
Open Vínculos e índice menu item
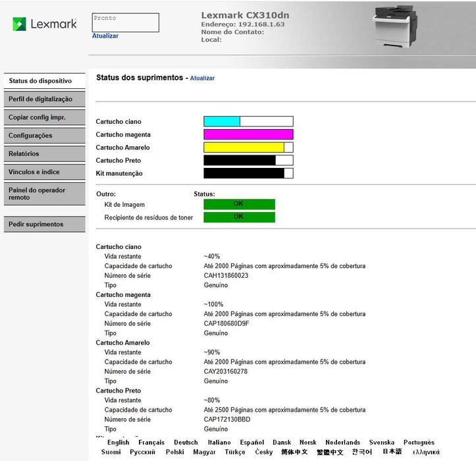(45, 172)
